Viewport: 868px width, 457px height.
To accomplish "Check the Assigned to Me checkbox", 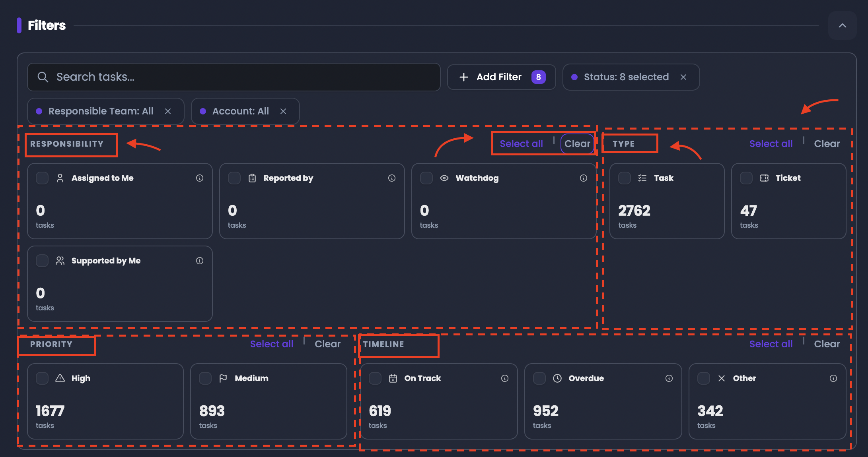I will point(42,178).
